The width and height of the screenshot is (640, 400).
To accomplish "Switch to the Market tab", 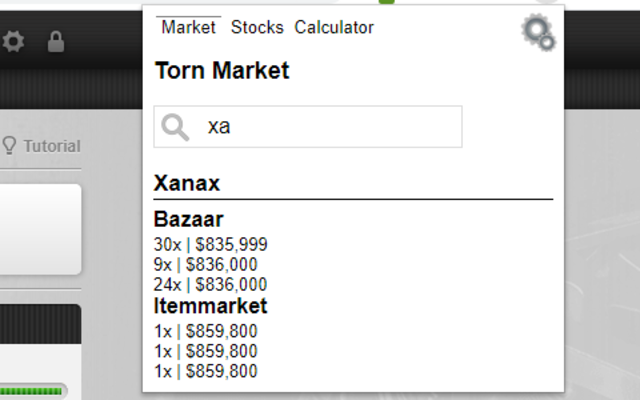I will point(188,28).
